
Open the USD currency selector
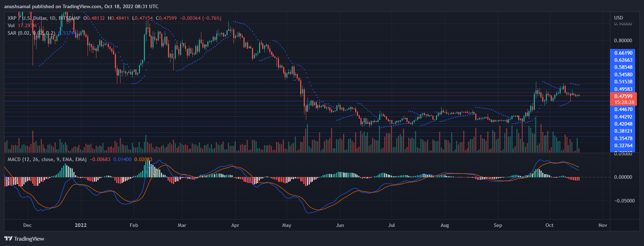pyautogui.click(x=618, y=18)
